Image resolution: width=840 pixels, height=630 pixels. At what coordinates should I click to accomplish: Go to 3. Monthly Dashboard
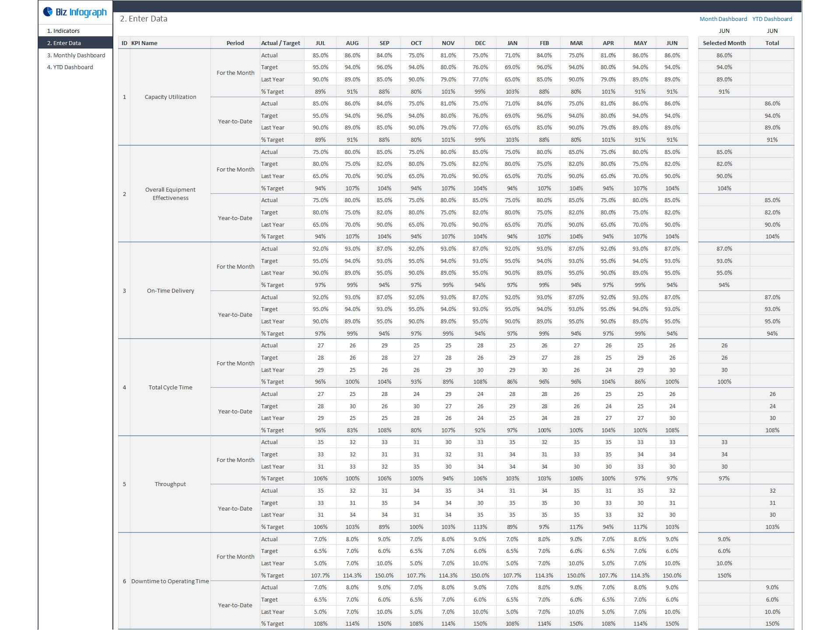[x=75, y=55]
